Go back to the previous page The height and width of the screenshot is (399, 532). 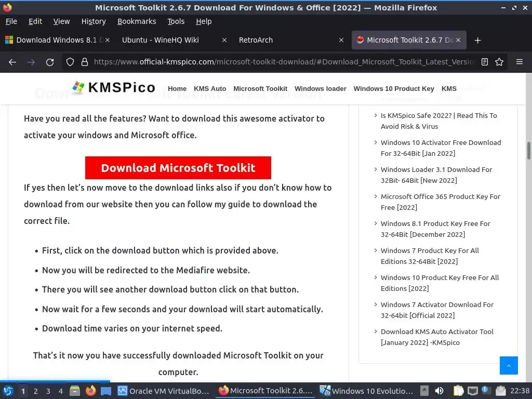[12, 62]
